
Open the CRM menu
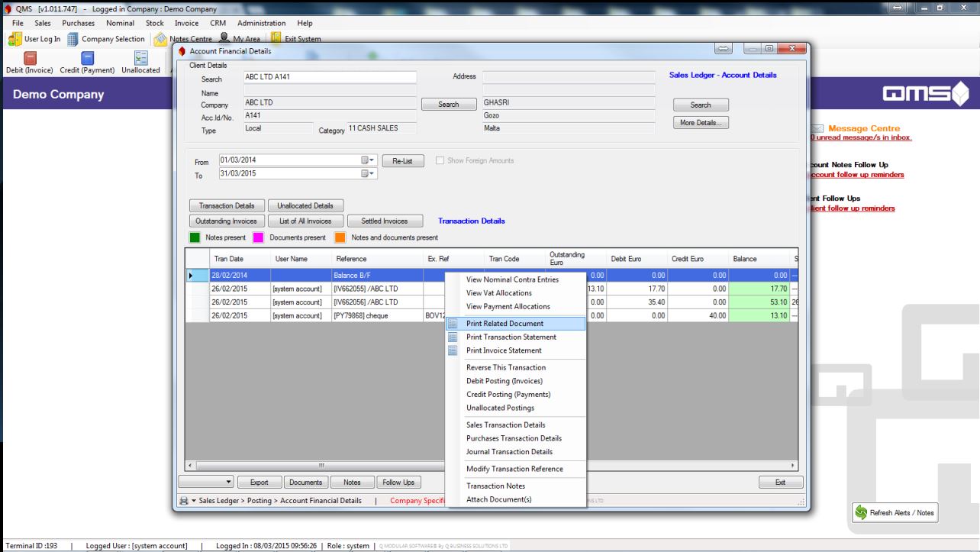pos(218,23)
